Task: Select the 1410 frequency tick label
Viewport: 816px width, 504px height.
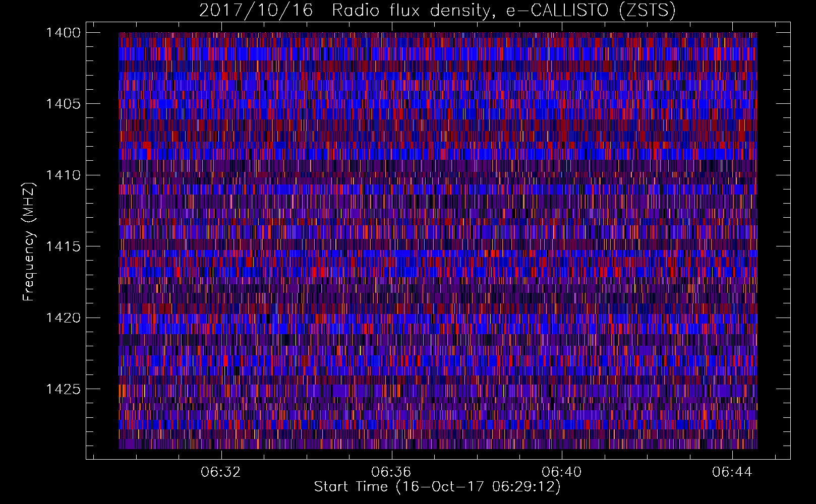Action: point(63,175)
